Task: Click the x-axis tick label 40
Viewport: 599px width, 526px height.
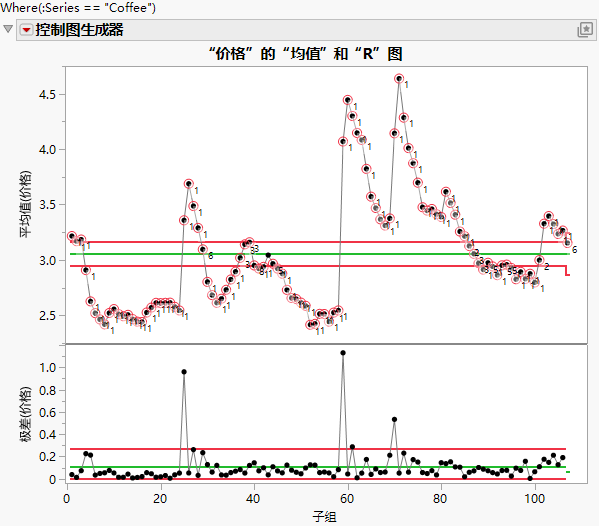Action: 253,498
